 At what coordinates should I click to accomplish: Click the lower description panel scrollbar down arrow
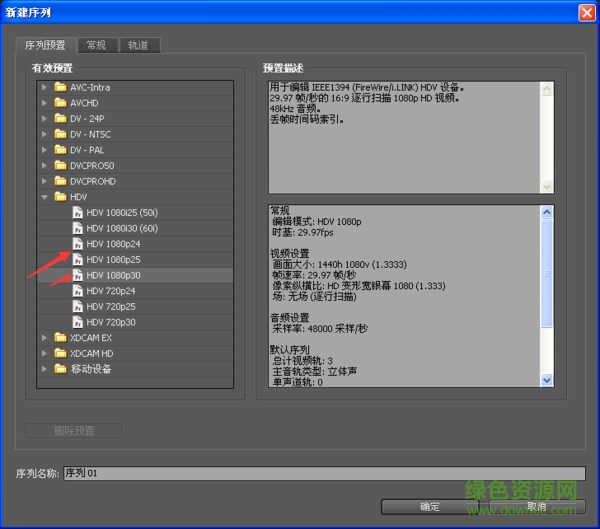click(546, 380)
